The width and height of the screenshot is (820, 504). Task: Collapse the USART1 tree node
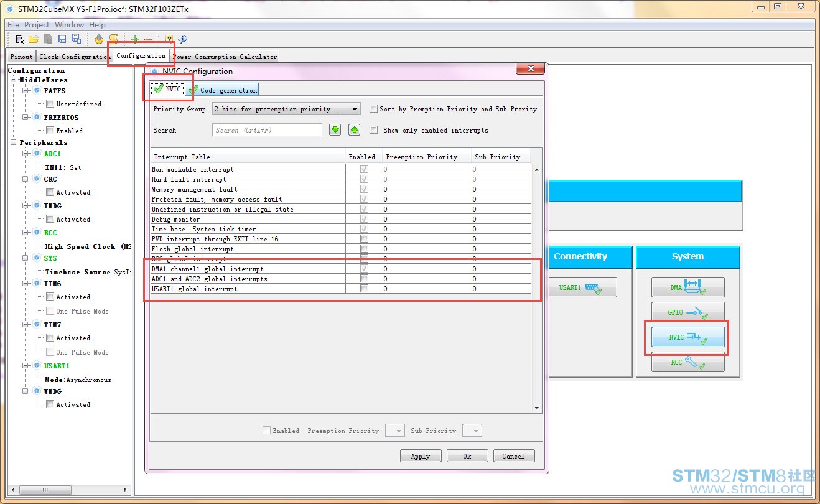coord(26,366)
